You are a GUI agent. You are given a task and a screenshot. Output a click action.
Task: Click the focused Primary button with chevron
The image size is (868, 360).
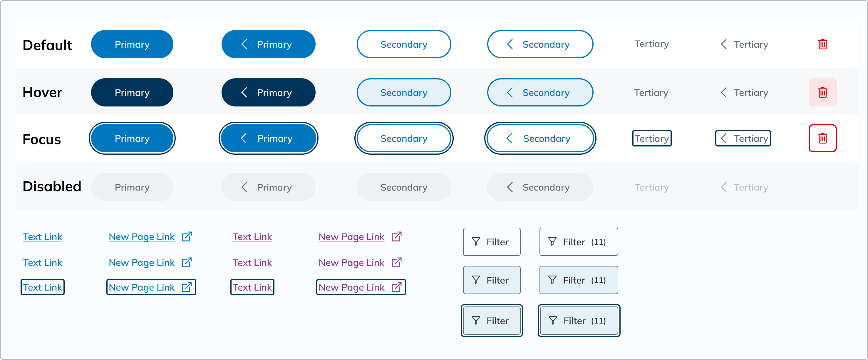coord(269,138)
